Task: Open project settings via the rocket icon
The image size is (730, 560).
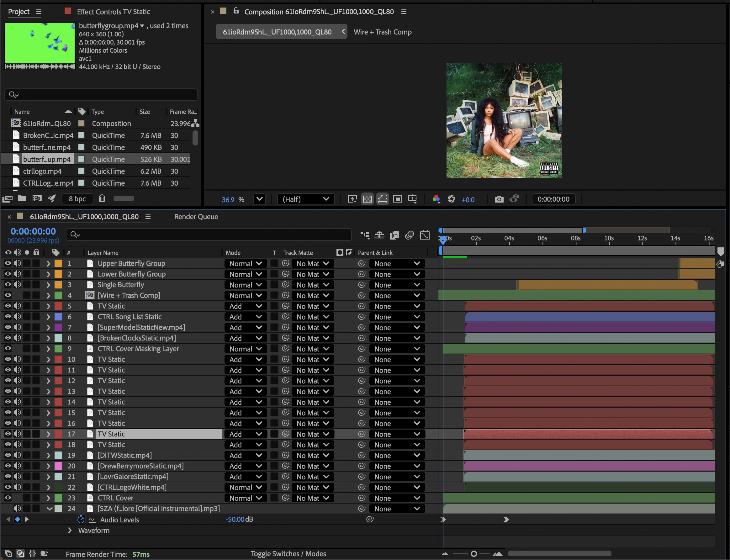Action: coord(52,199)
